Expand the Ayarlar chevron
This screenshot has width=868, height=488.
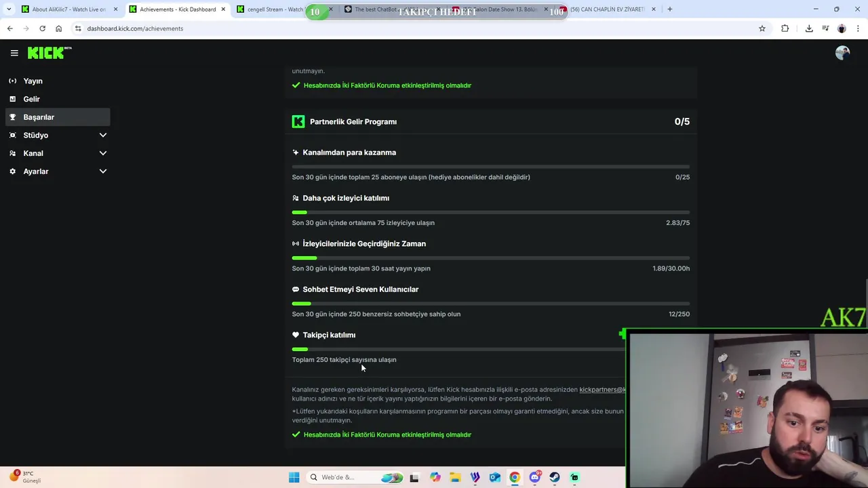tap(103, 171)
